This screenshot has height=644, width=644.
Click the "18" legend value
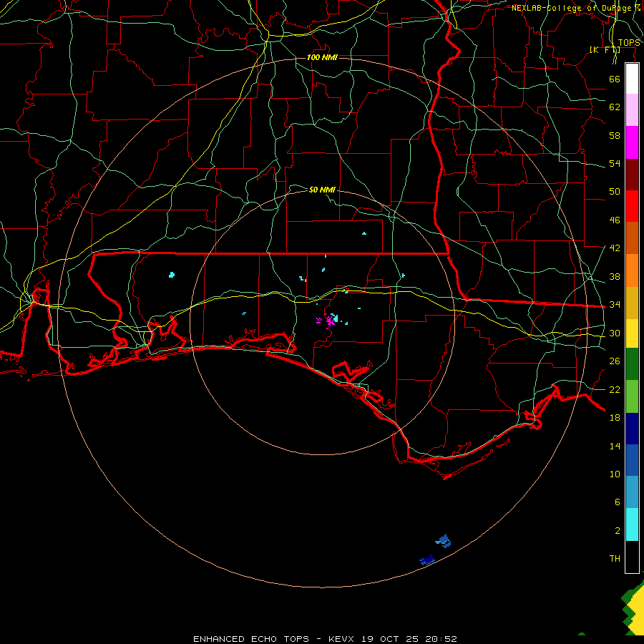click(615, 418)
